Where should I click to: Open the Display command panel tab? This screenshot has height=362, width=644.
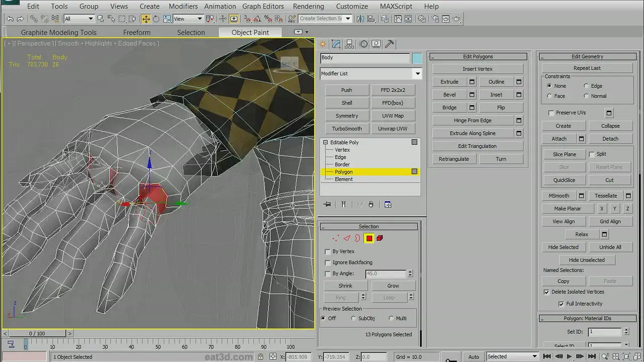click(376, 44)
